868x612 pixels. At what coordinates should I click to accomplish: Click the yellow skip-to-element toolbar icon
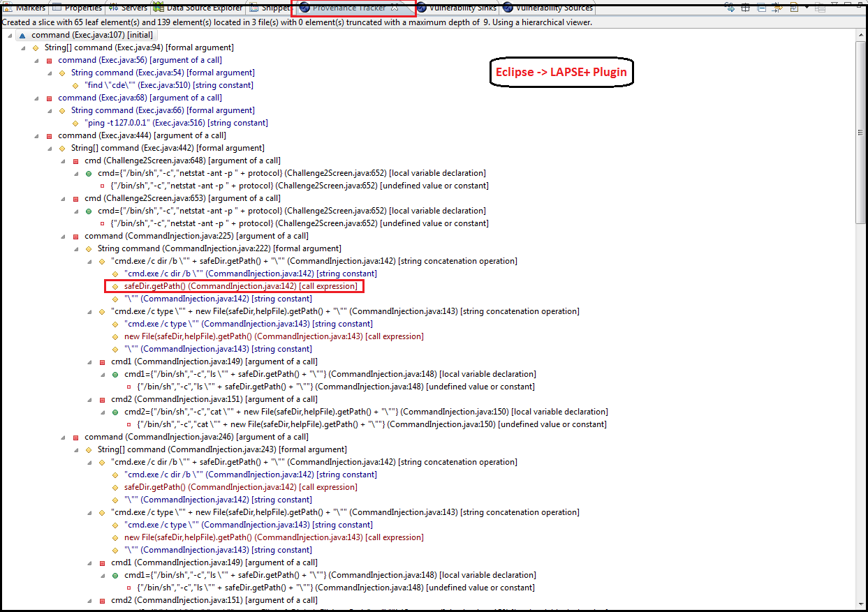pyautogui.click(x=777, y=9)
